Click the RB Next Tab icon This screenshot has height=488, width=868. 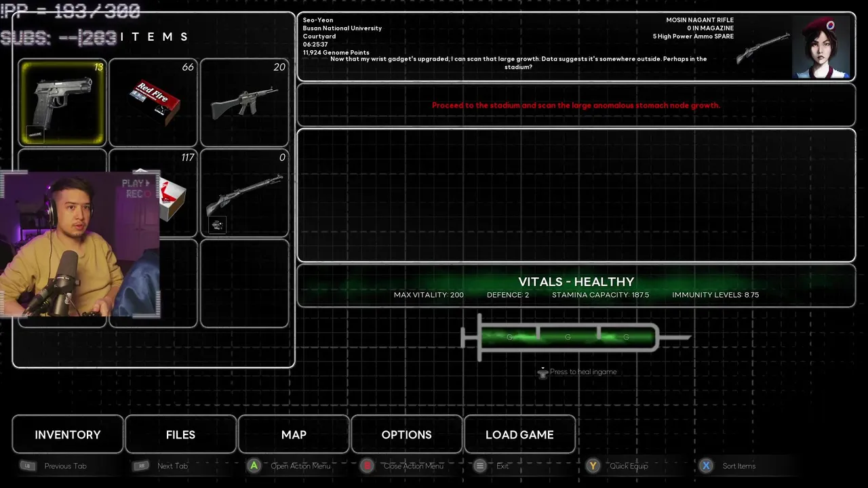[x=141, y=466]
